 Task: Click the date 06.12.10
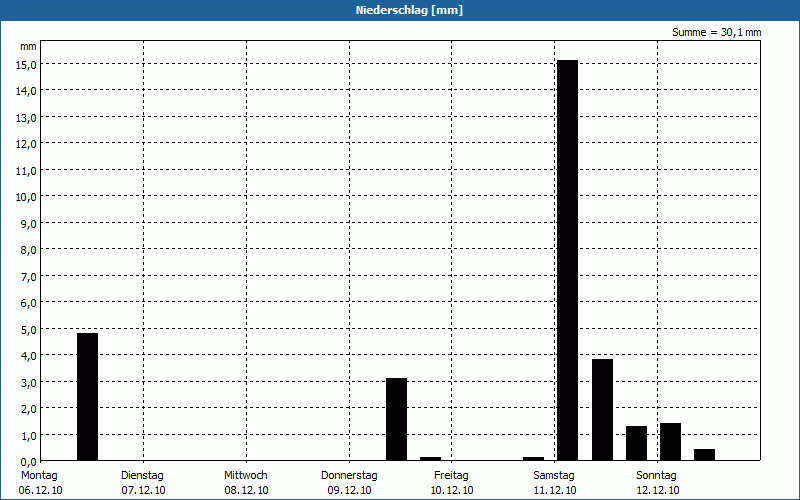point(40,491)
